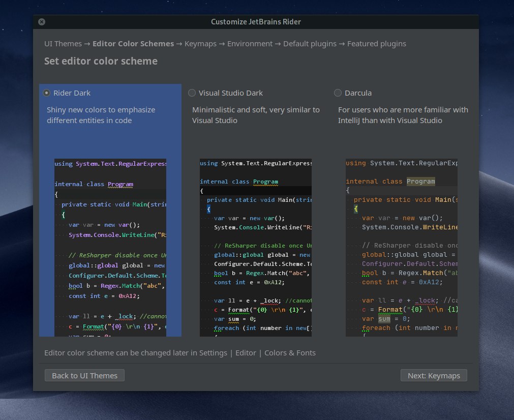This screenshot has width=514, height=420.
Task: Click the Darcula code preview thumbnail
Action: coord(402,248)
